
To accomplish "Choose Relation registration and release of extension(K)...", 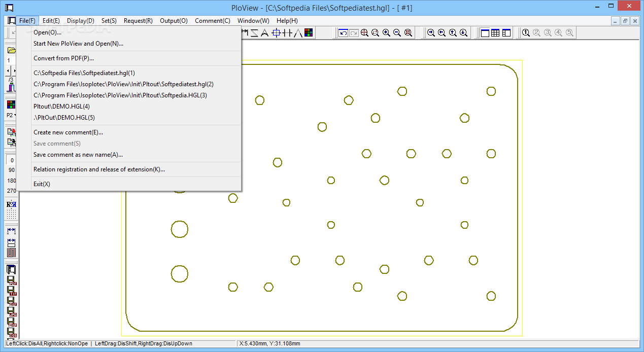I will click(129, 169).
